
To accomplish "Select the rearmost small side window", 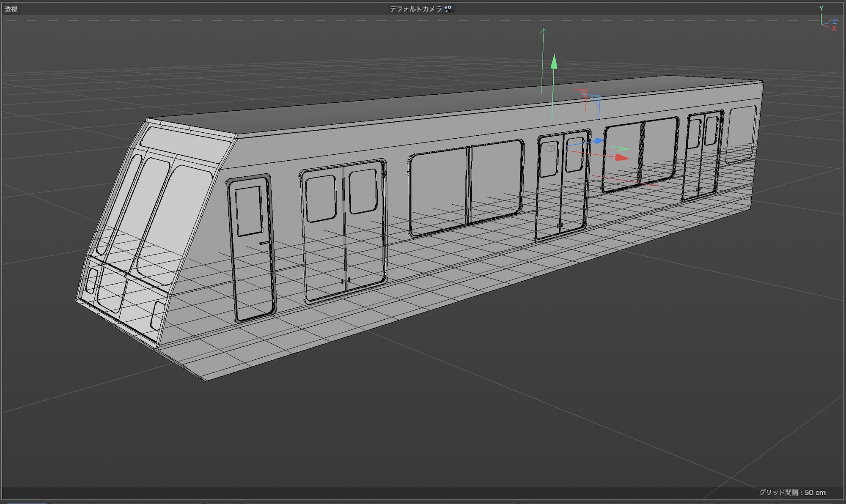I will coord(740,133).
